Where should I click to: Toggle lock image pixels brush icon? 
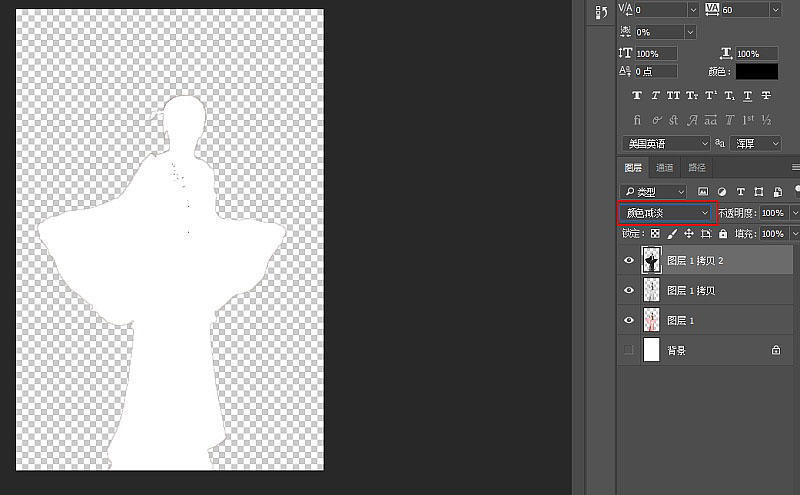[x=672, y=234]
